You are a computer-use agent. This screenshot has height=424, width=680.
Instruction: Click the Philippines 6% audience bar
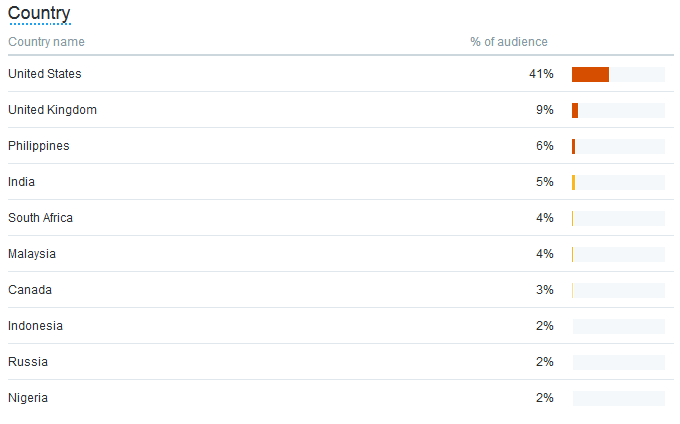tap(618, 146)
